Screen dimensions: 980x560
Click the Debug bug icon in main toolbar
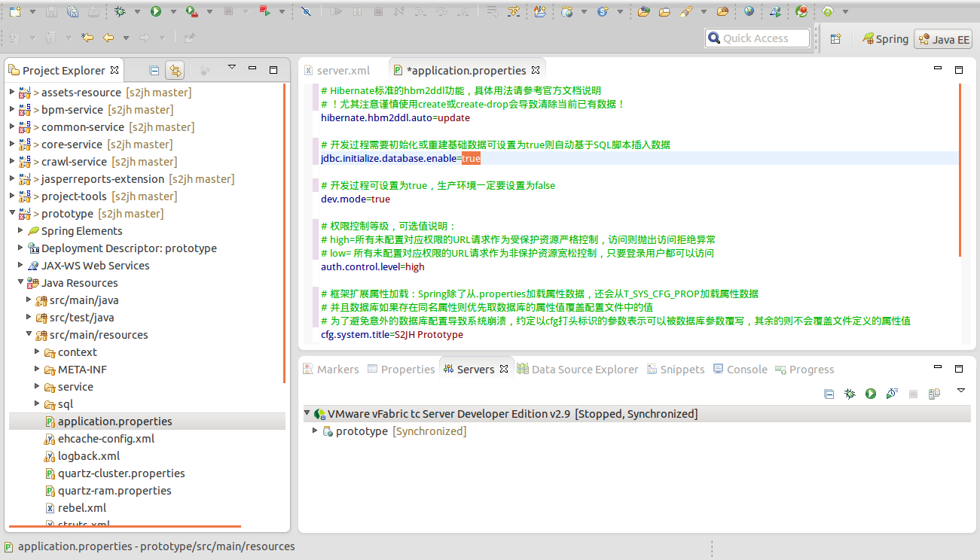[121, 11]
